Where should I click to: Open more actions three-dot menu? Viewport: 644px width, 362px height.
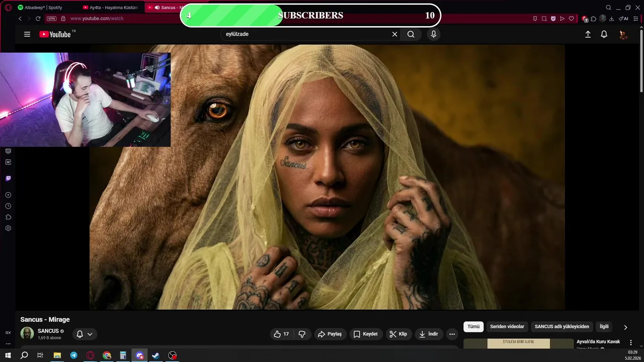(x=452, y=334)
